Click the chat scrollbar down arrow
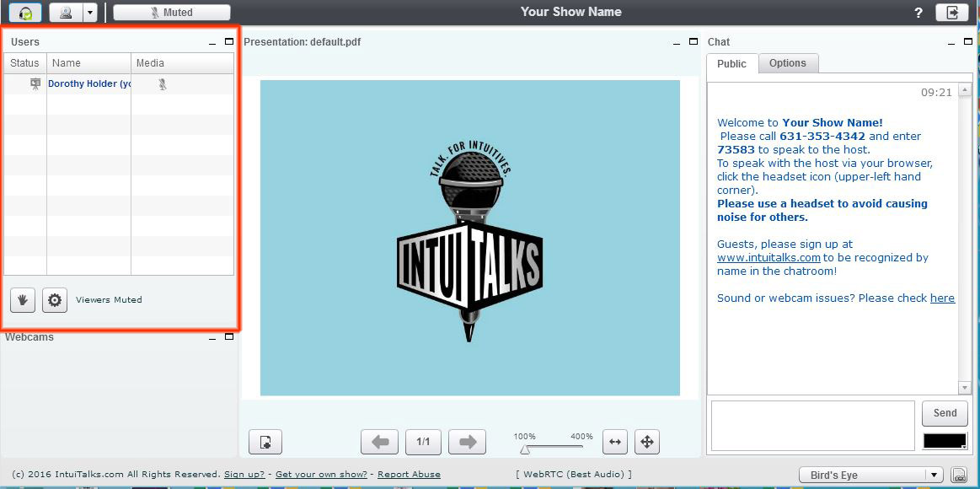The width and height of the screenshot is (980, 489). (964, 388)
